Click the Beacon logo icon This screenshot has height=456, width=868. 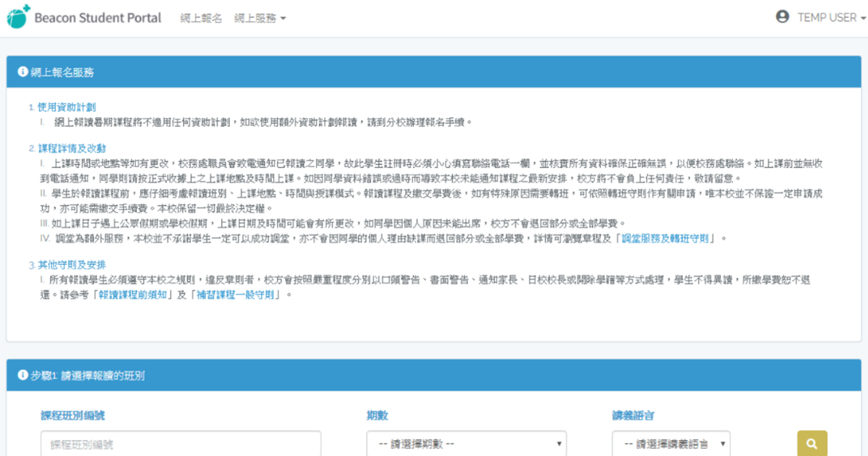coord(18,17)
